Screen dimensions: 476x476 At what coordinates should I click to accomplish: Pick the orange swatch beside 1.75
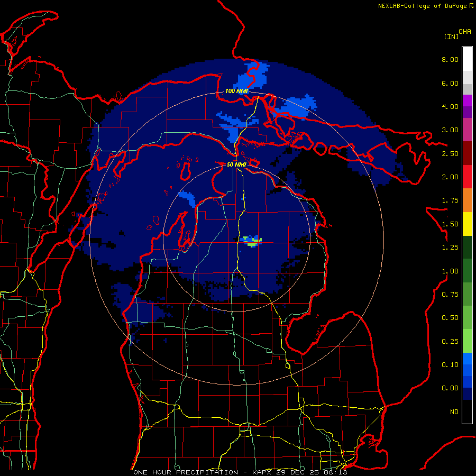click(467, 200)
